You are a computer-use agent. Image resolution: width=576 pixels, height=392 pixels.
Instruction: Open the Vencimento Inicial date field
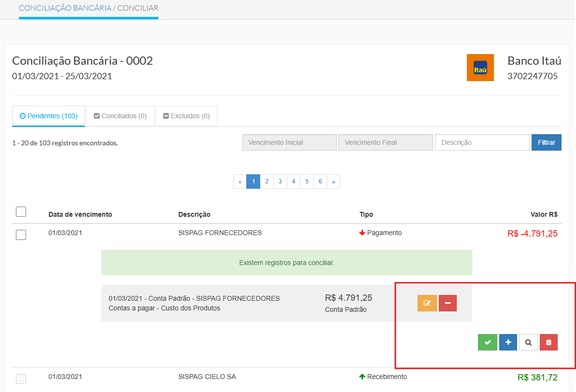pyautogui.click(x=289, y=142)
